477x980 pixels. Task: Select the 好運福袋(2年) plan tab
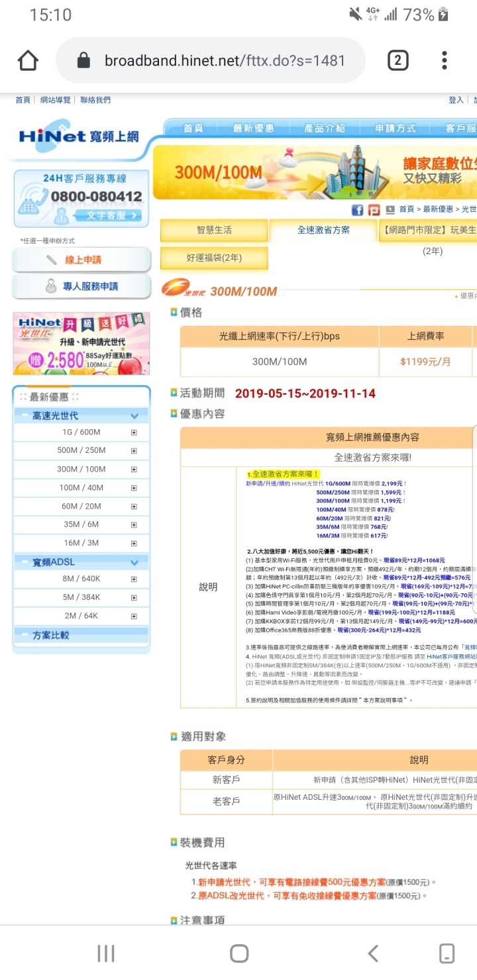[x=214, y=258]
